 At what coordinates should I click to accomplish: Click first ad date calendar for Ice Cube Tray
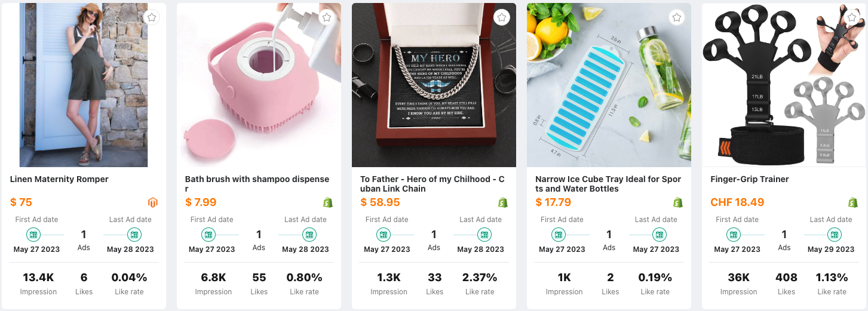pyautogui.click(x=559, y=235)
